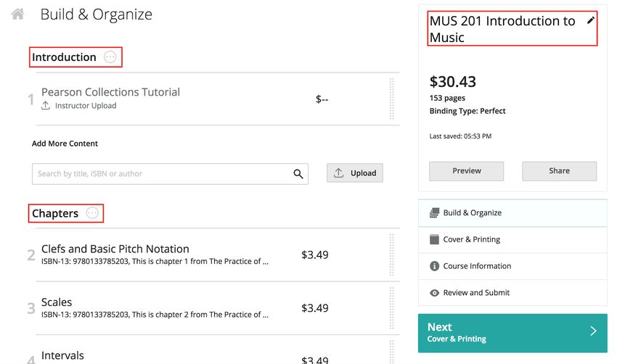This screenshot has width=617, height=364.
Task: Grab the drag handle for Clefs and Basic Pitch Notation
Action: 391,255
